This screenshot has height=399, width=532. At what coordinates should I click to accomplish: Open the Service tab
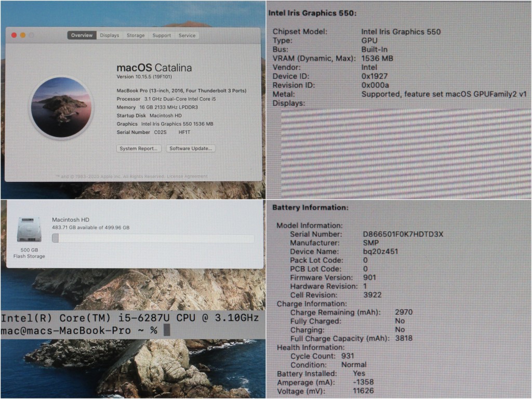(x=187, y=35)
